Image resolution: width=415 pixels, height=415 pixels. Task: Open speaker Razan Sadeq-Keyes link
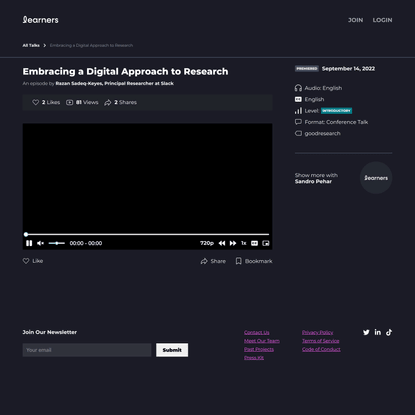point(114,83)
